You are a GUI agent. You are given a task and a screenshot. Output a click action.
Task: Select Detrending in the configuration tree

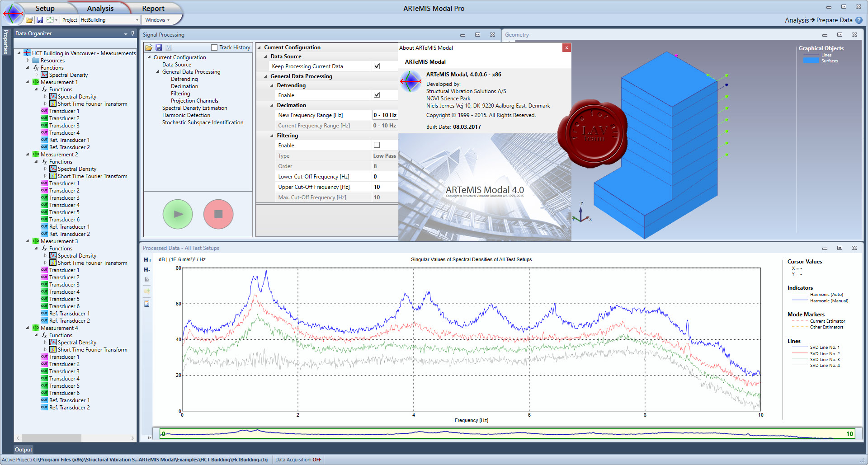pos(184,79)
